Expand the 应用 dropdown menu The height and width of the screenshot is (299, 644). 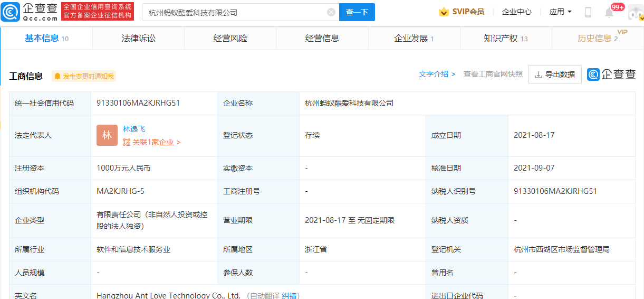pos(560,12)
